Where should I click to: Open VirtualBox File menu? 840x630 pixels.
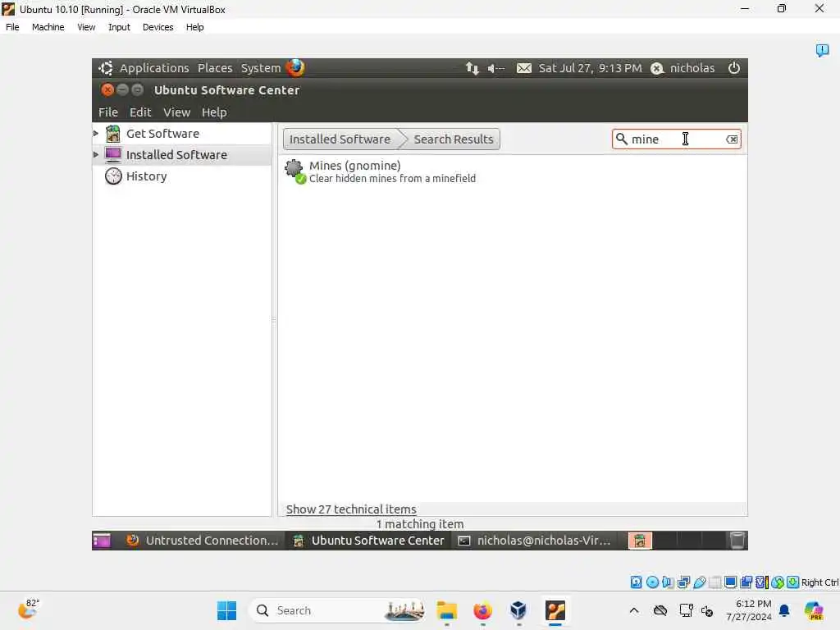coord(12,27)
